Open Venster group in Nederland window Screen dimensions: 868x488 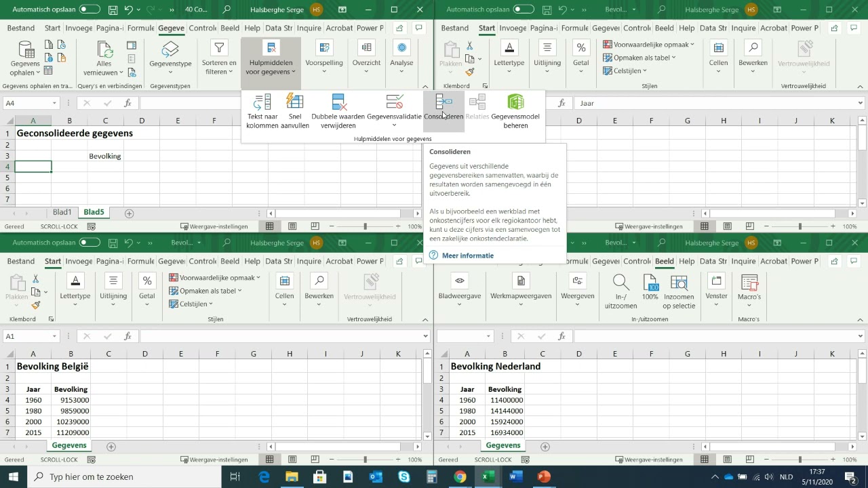tap(716, 290)
